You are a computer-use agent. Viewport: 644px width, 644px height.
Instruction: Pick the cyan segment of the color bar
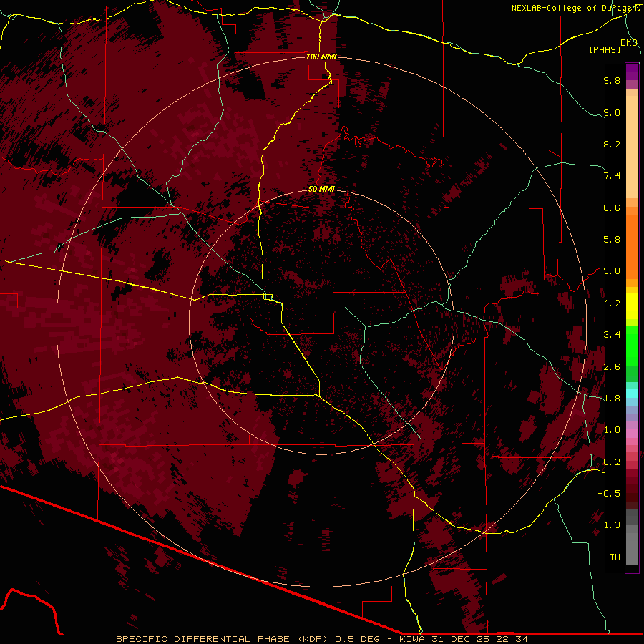coord(632,394)
